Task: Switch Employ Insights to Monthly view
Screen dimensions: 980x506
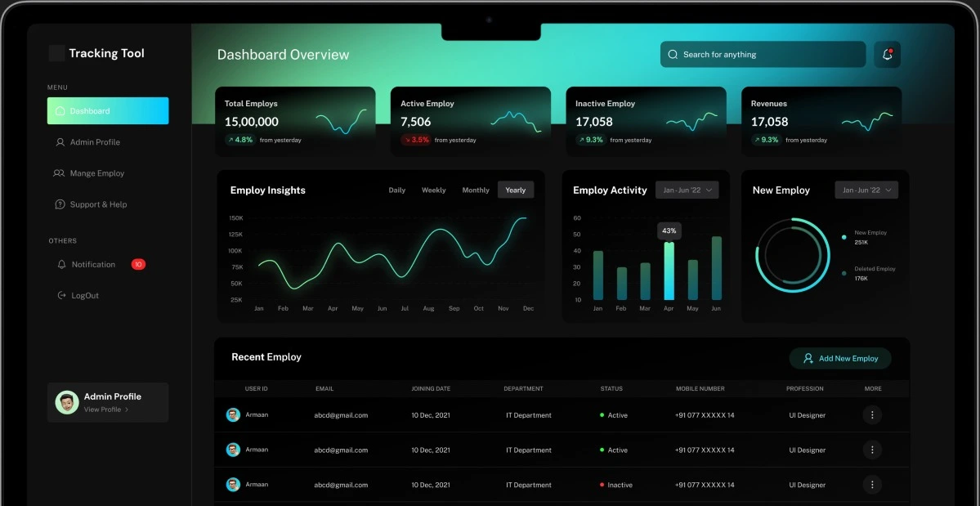Action: tap(476, 190)
